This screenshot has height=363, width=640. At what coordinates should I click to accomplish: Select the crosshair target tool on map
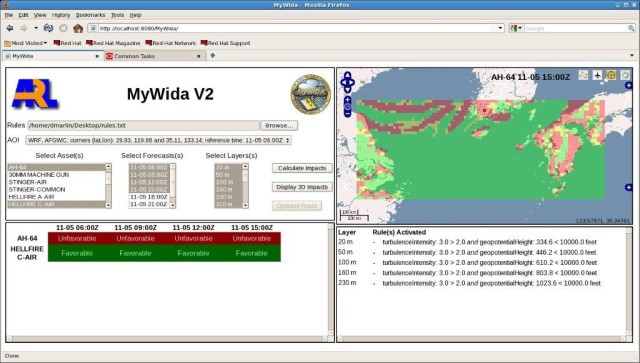tap(611, 75)
